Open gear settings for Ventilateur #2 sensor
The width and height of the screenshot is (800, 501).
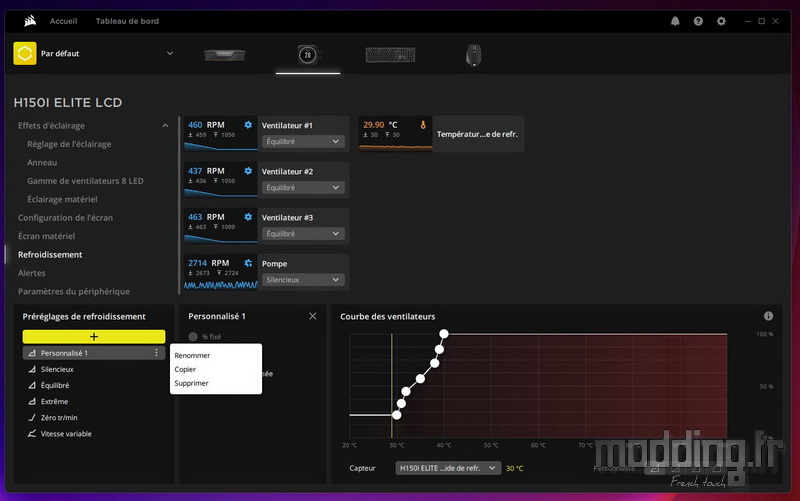pos(248,171)
